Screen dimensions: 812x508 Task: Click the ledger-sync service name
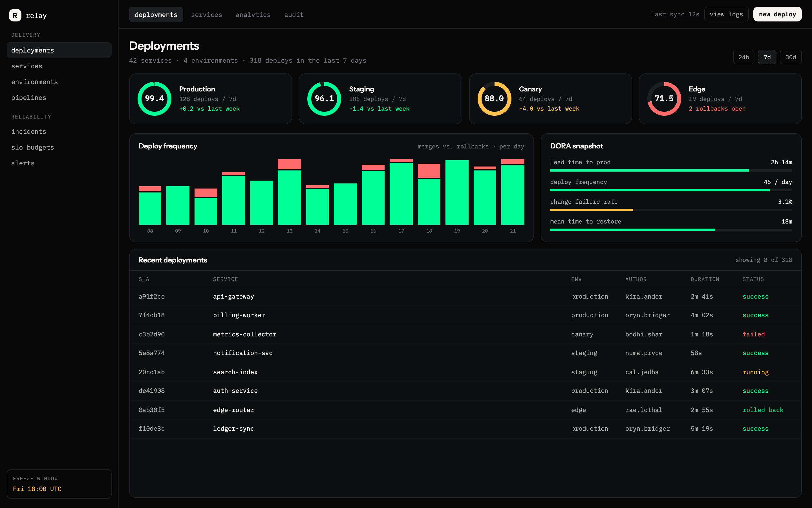[233, 428]
